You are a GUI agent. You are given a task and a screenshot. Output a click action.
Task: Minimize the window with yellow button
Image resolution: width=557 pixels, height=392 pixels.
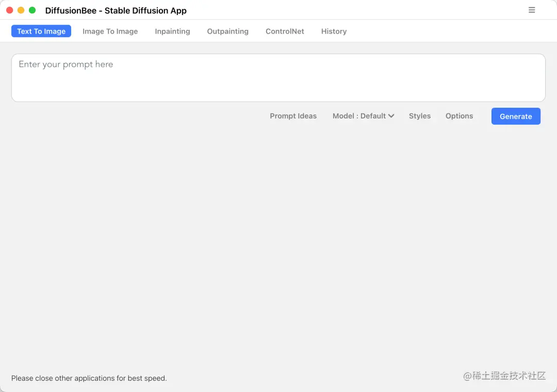(21, 10)
